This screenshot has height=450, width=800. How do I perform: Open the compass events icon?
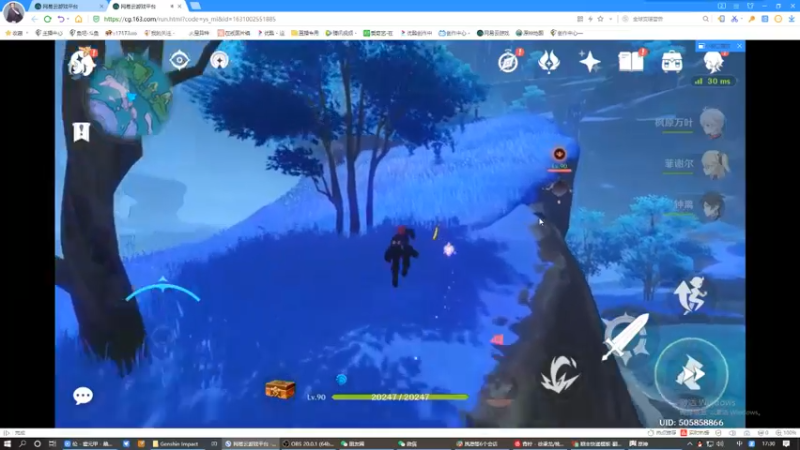(x=509, y=62)
